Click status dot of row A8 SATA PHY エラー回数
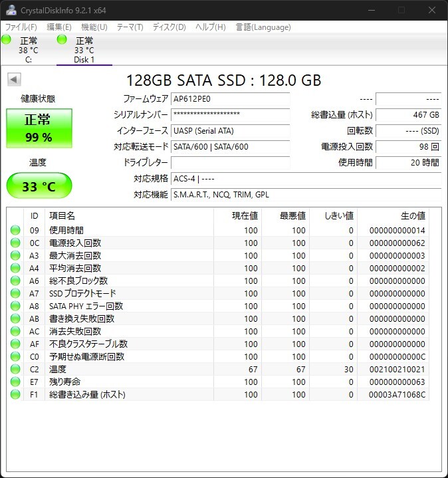 coord(15,306)
